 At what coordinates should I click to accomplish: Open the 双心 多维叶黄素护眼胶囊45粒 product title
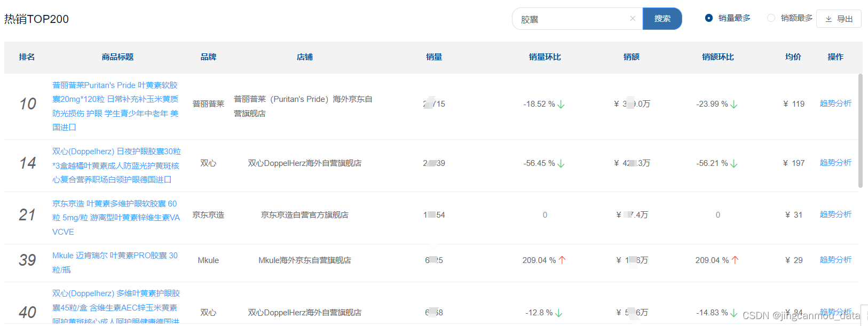(116, 307)
